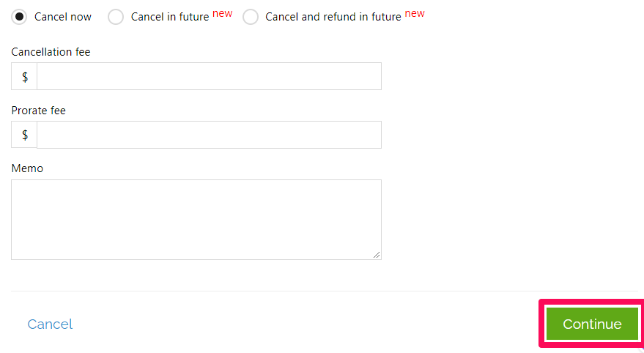
Task: Choose the Cancel in future option
Action: point(116,17)
